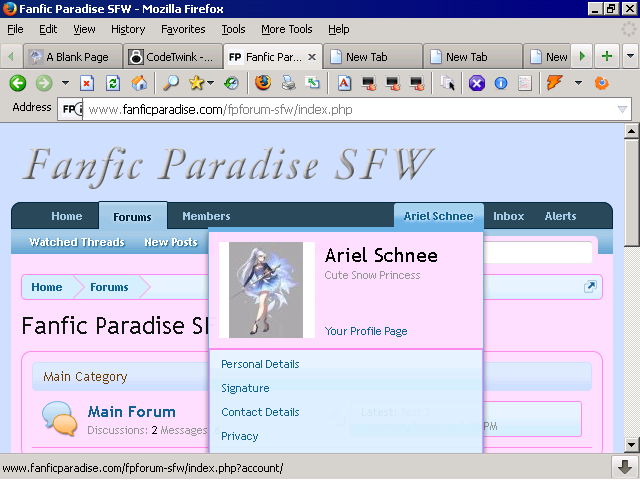The image size is (640, 480).
Task: Open the Help menu
Action: click(x=339, y=29)
